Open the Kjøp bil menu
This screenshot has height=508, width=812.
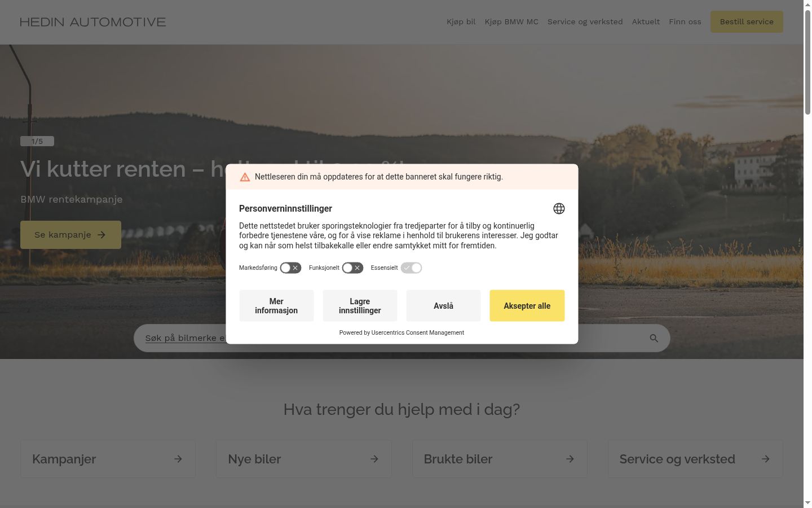[461, 22]
